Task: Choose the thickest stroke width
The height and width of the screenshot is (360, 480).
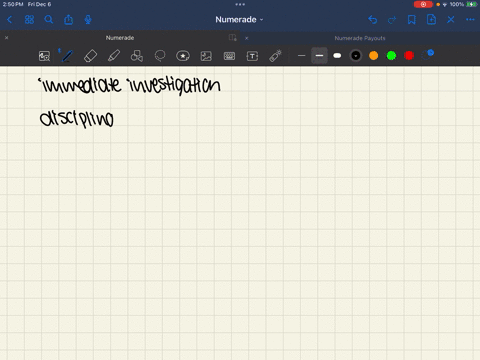Action: coord(337,56)
